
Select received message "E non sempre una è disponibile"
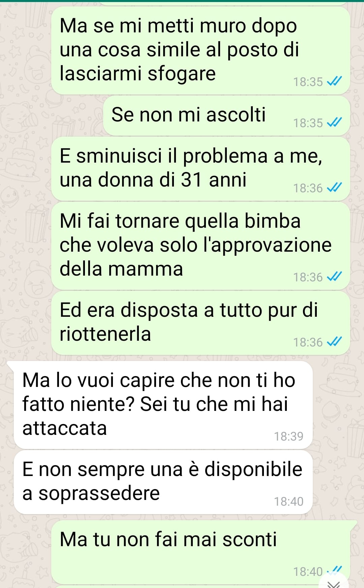163,482
